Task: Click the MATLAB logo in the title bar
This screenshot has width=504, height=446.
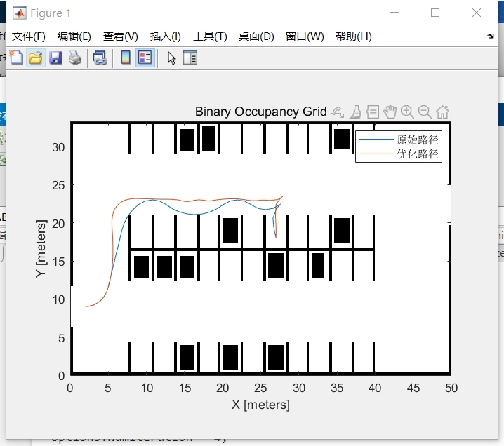Action: tap(19, 13)
